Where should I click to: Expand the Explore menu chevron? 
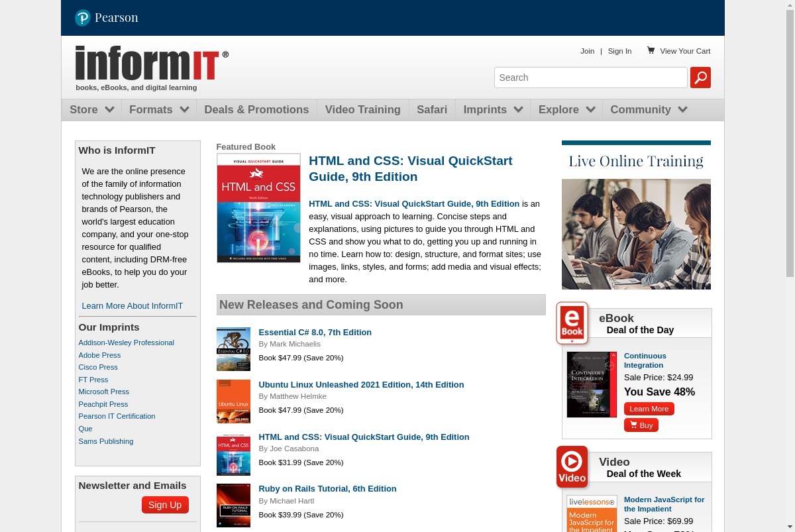click(590, 109)
